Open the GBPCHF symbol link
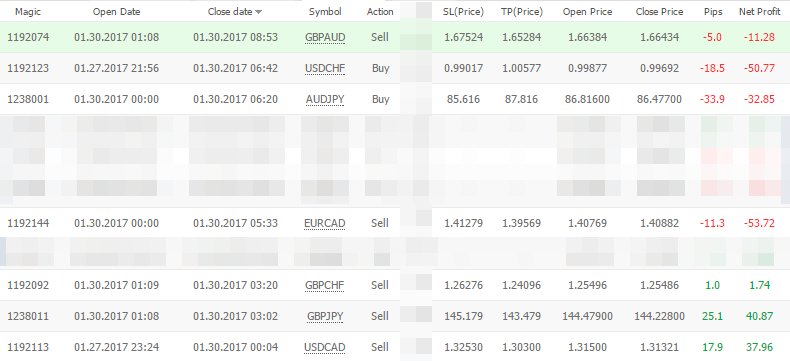Image resolution: width=790 pixels, height=361 pixels. (x=325, y=285)
